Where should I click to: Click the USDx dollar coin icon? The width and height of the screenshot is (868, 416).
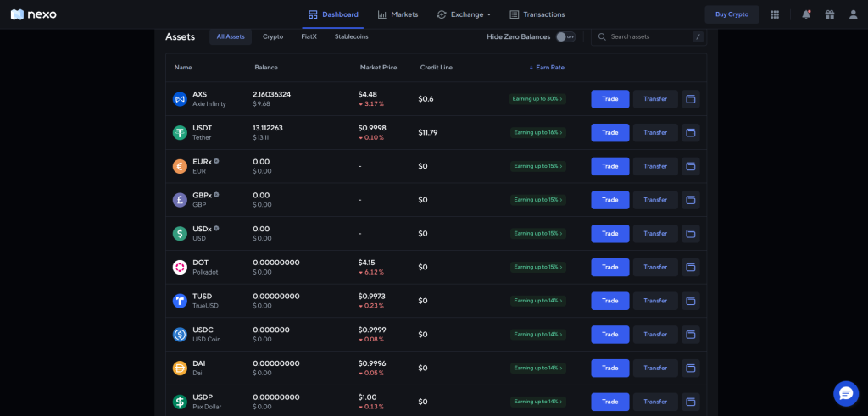point(180,234)
